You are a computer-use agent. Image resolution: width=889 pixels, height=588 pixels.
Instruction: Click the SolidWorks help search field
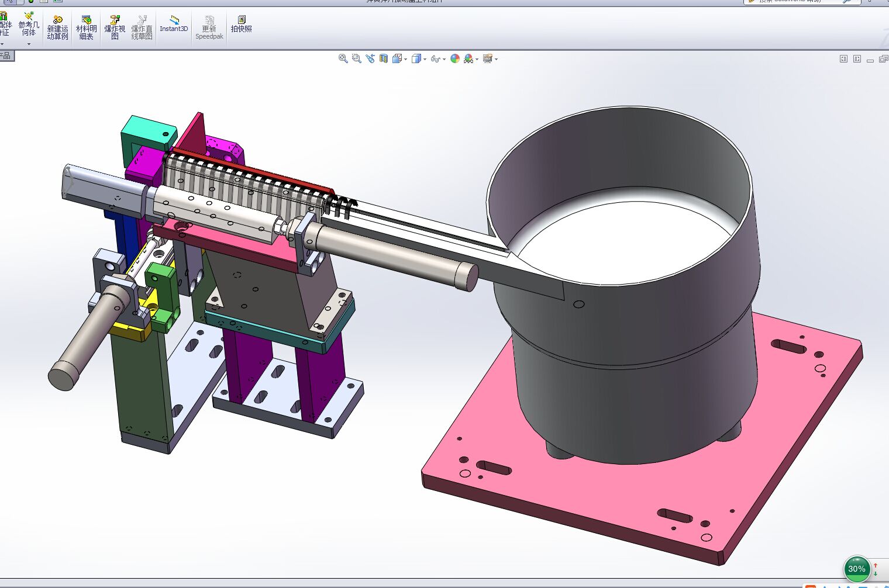pos(795,2)
